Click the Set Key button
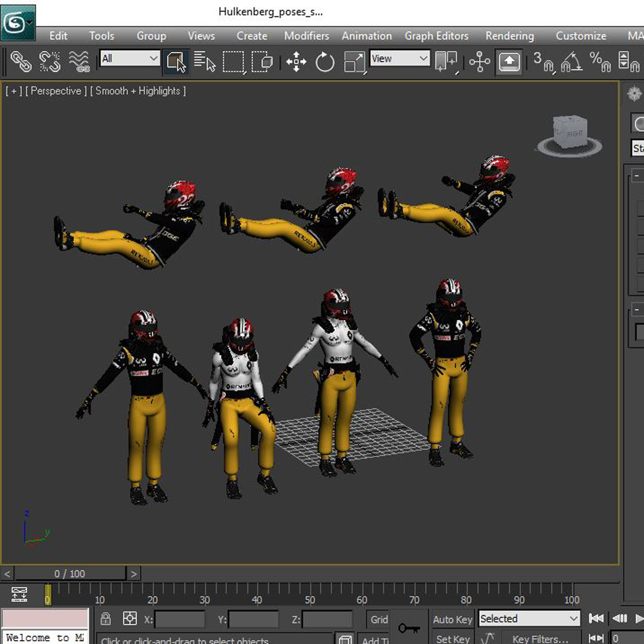The image size is (644, 644). pyautogui.click(x=452, y=638)
